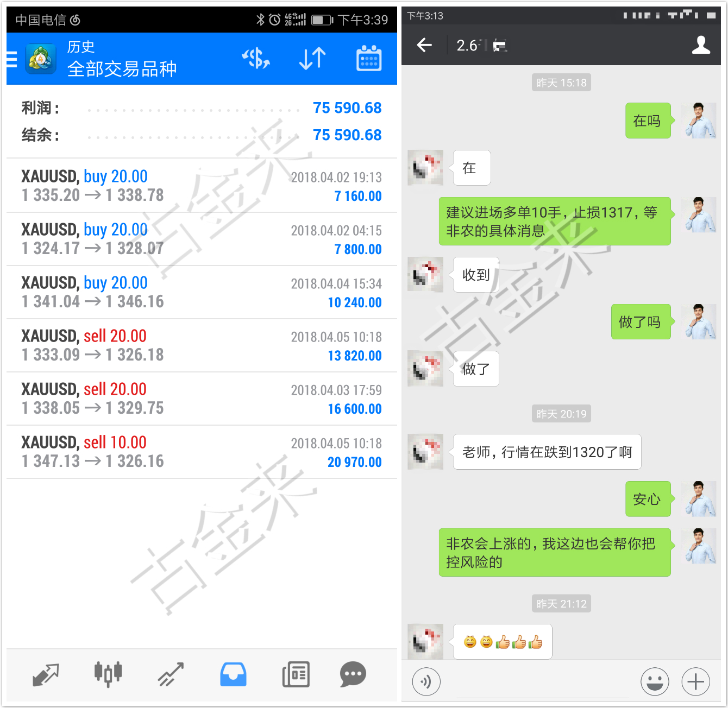Tap the 昨天 15:18 timestamp
This screenshot has height=708, width=728.
tap(561, 83)
